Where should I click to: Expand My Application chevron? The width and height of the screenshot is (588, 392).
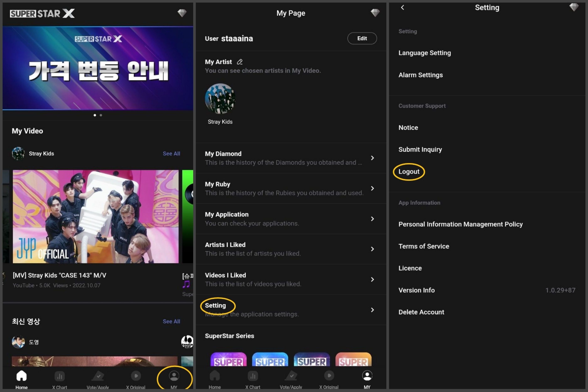(x=372, y=219)
